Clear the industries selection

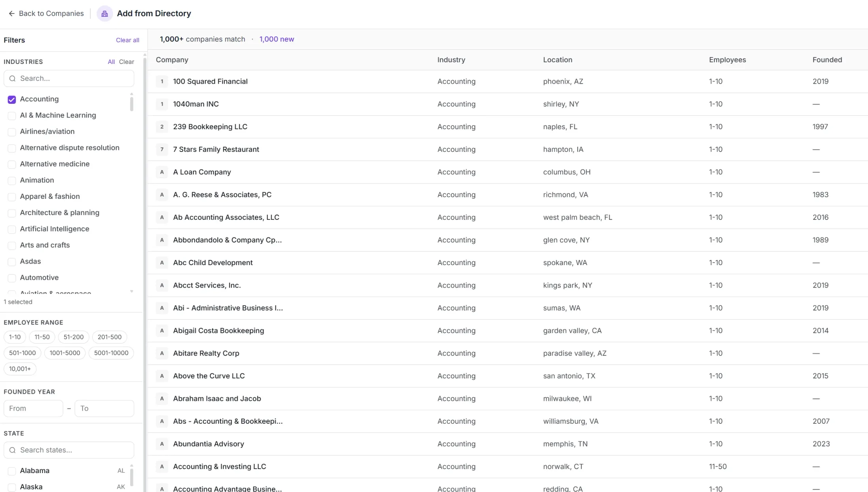tap(127, 62)
